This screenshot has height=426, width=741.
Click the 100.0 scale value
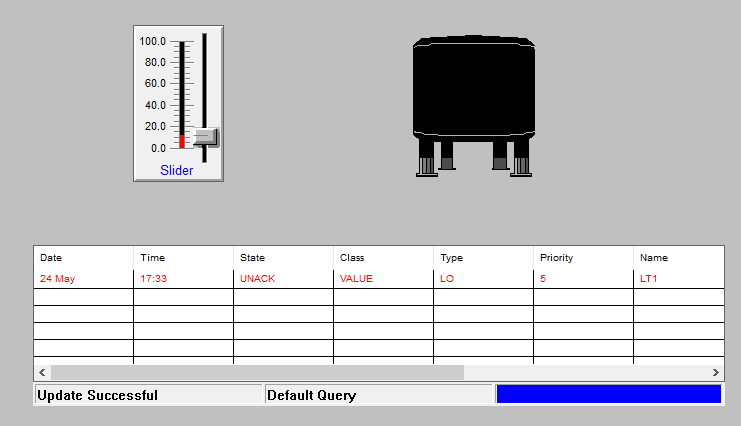pos(153,41)
